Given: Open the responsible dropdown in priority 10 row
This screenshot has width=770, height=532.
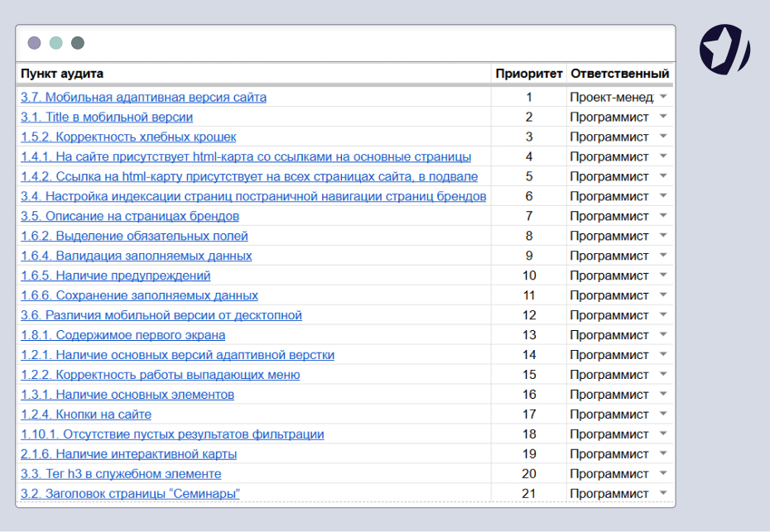Looking at the screenshot, I should pos(663,275).
